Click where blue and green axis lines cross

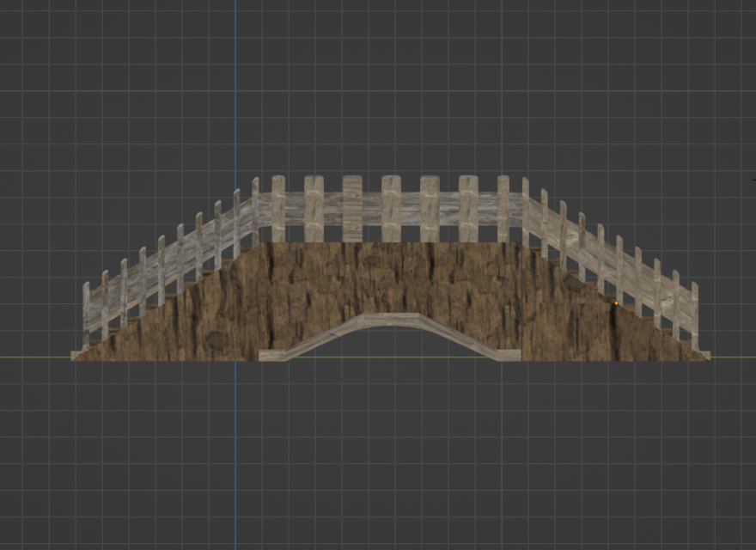coord(236,357)
